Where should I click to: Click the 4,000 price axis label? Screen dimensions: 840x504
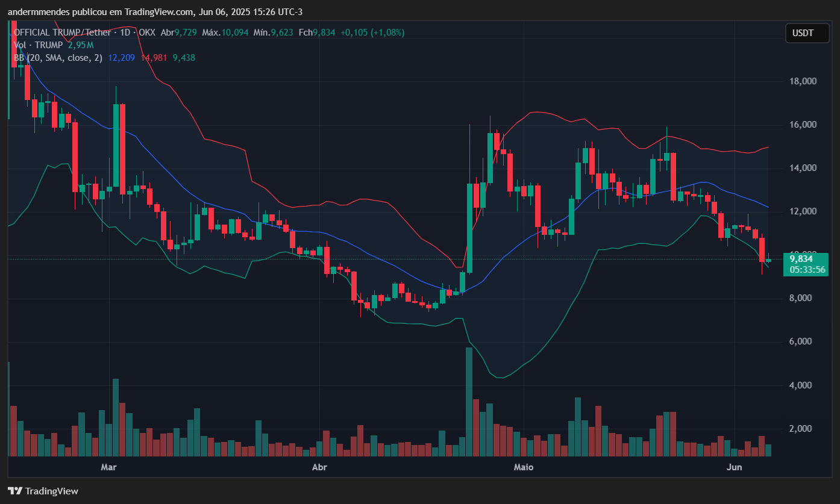click(802, 385)
